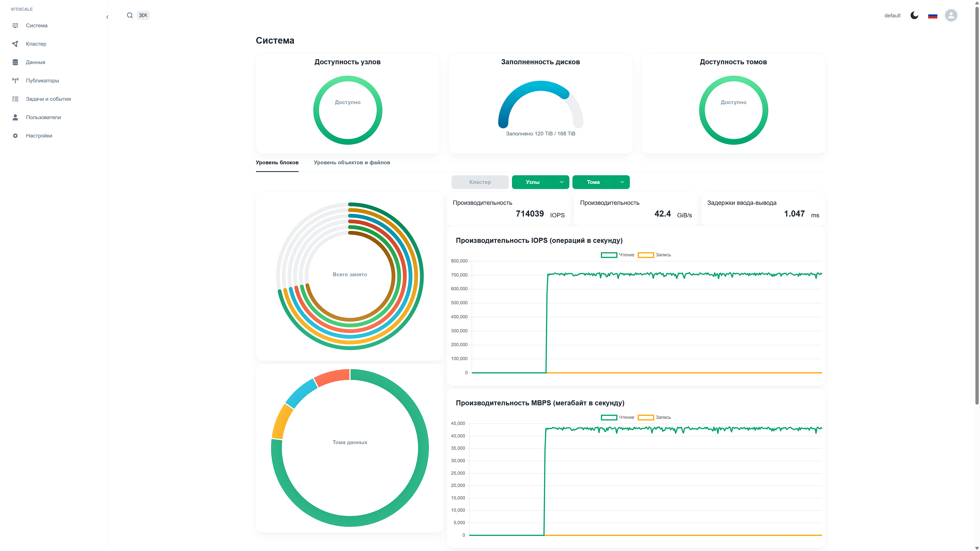
Task: Click the ⌘K search shortcut badge
Action: (143, 15)
